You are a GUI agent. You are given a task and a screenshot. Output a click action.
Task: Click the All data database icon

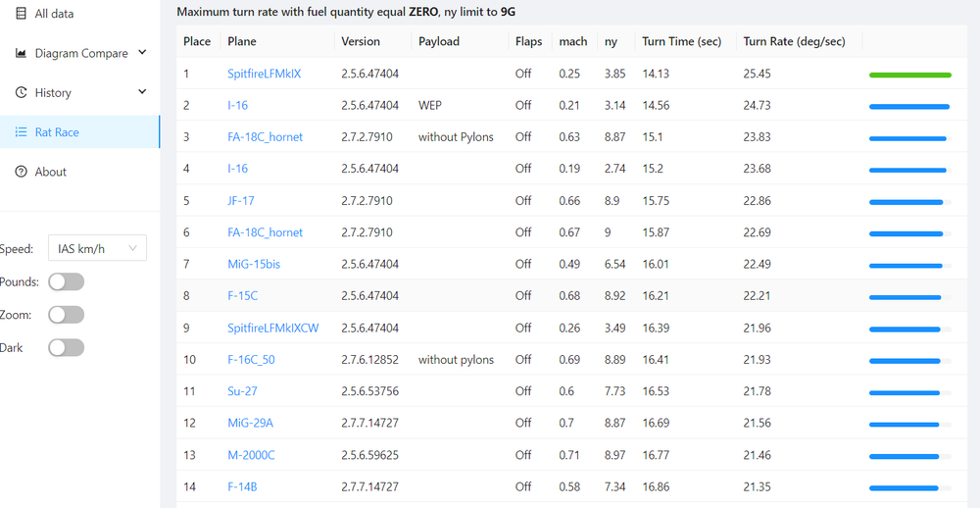pos(21,13)
